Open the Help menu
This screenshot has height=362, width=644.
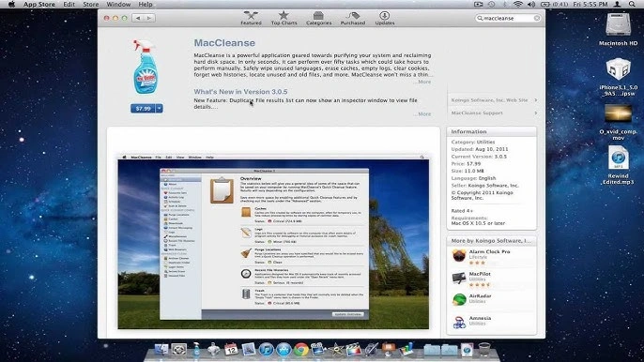pyautogui.click(x=146, y=4)
